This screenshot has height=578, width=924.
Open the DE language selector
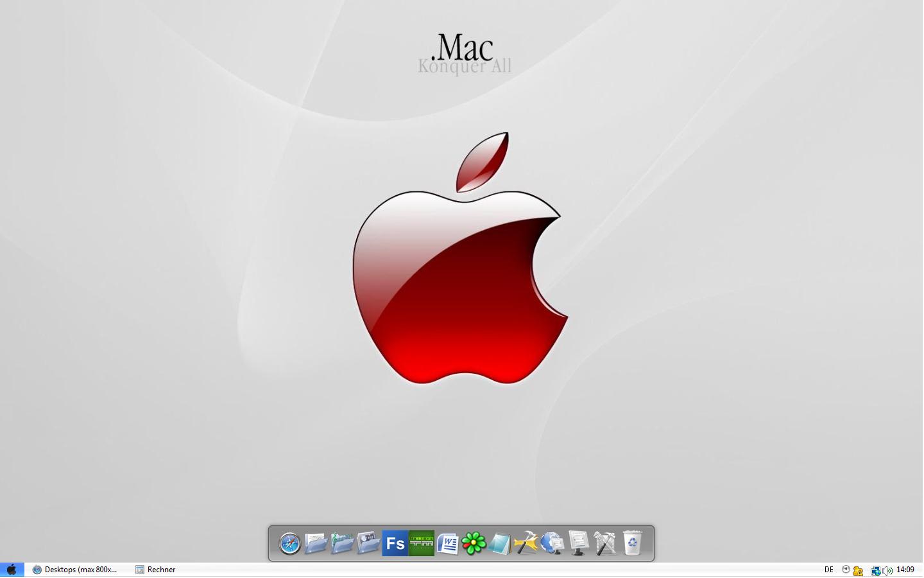pos(828,570)
